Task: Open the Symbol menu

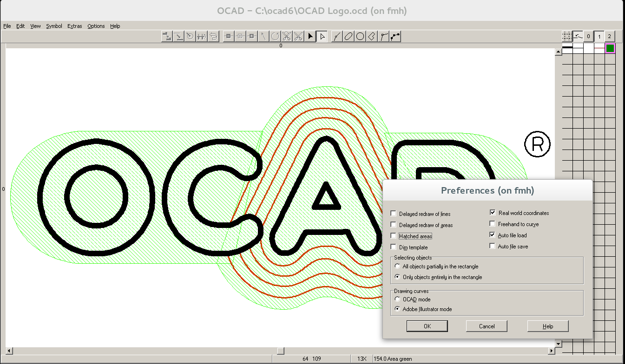Action: pos(54,26)
